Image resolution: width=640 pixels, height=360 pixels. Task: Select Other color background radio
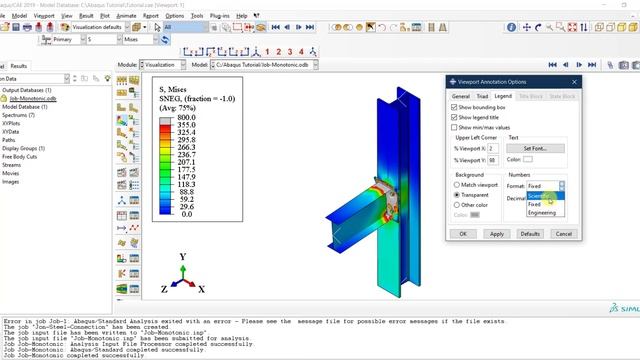pos(457,205)
